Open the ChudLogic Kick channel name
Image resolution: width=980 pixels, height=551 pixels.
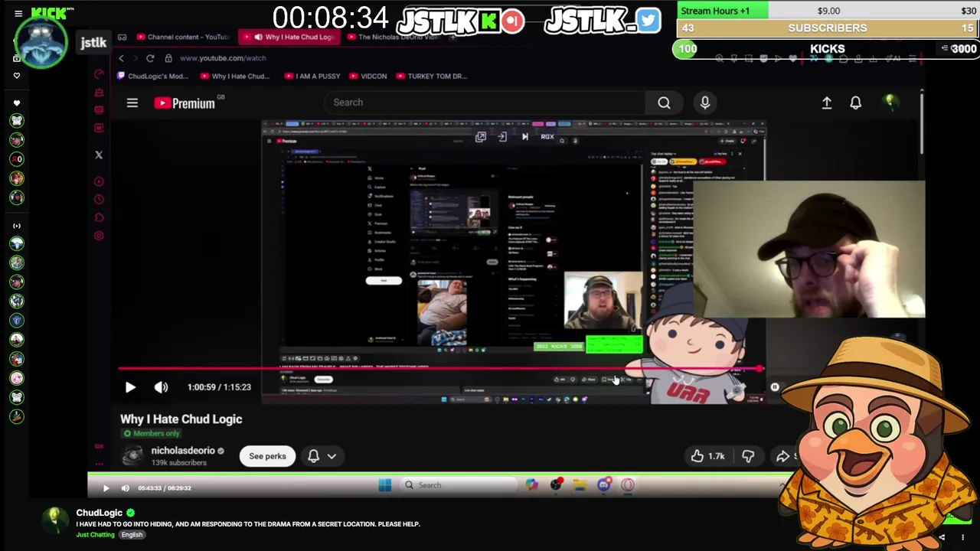pos(100,513)
